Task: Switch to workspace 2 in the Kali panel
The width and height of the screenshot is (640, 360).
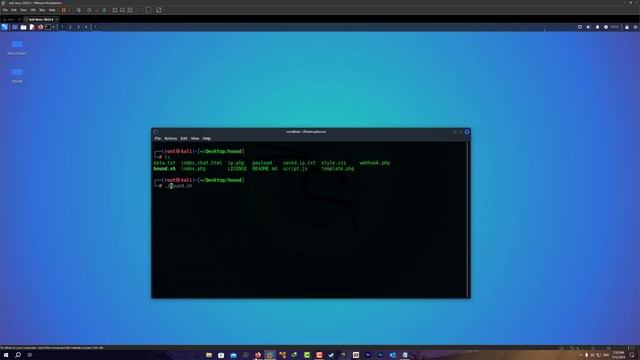Action: tap(70, 27)
